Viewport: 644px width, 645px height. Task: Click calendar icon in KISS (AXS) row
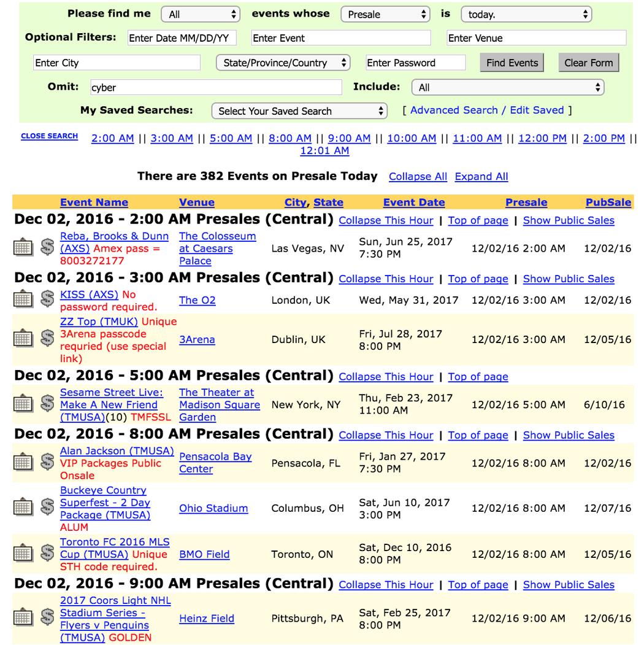coord(23,299)
